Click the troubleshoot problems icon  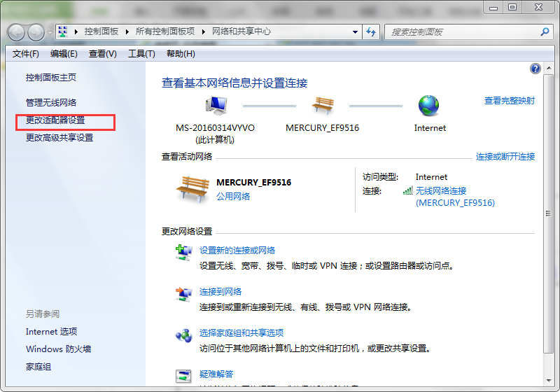183,376
